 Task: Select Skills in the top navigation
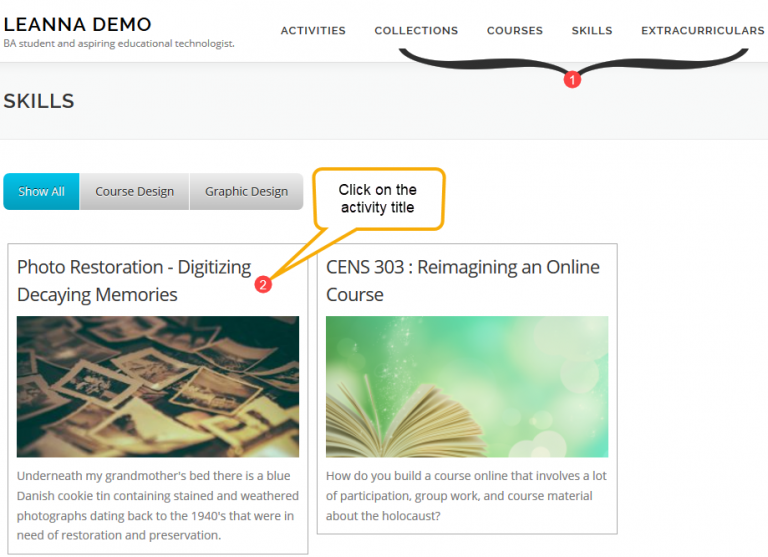pyautogui.click(x=592, y=31)
